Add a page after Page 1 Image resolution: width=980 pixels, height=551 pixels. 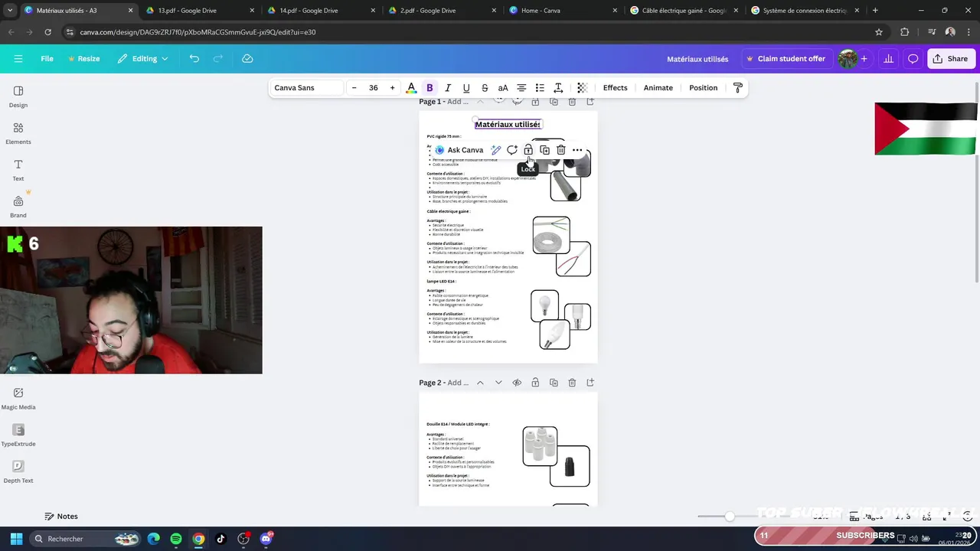(x=590, y=102)
